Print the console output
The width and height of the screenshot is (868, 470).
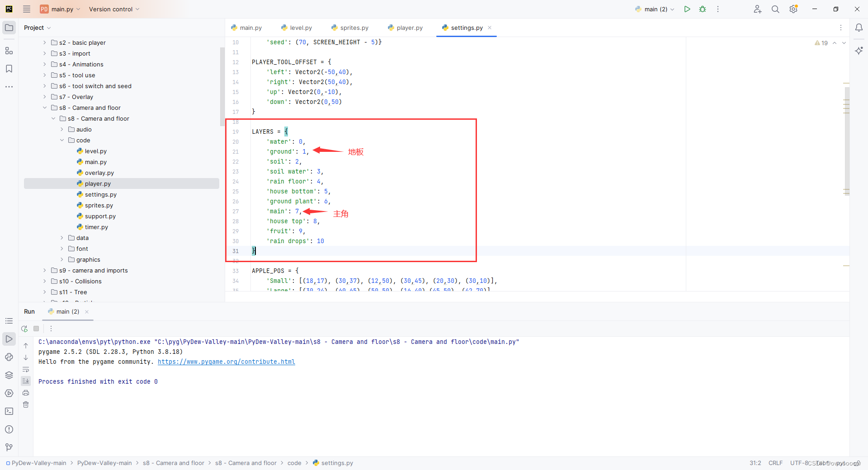[x=26, y=393]
